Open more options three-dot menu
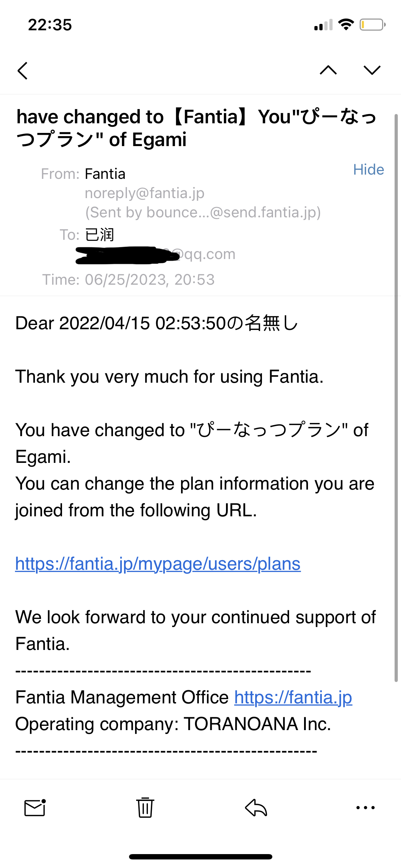The height and width of the screenshot is (868, 401). point(366,807)
